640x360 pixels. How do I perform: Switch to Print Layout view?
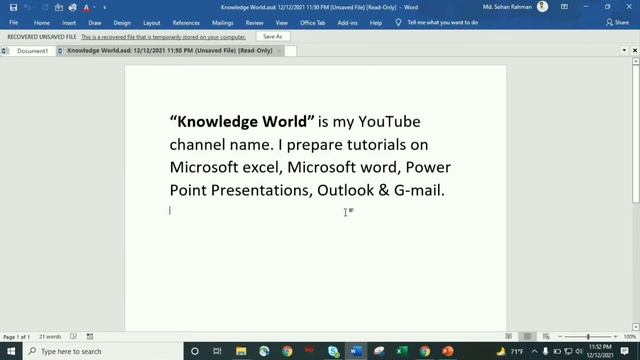coord(527,336)
